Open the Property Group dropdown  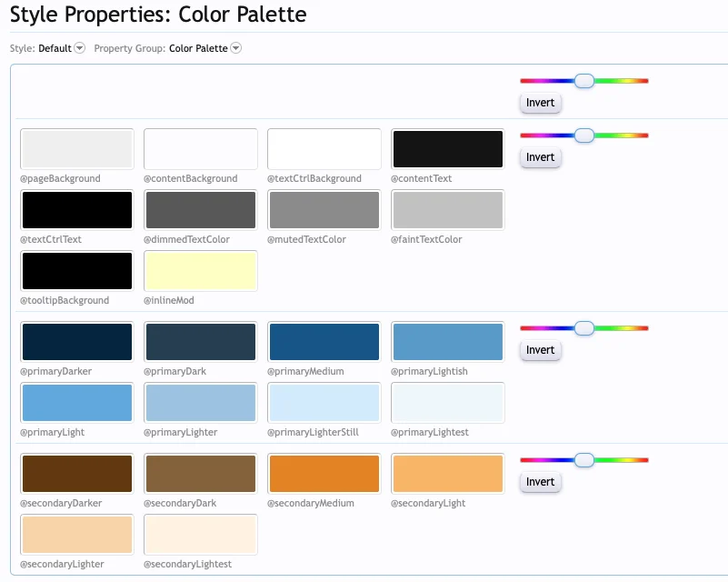tap(235, 48)
